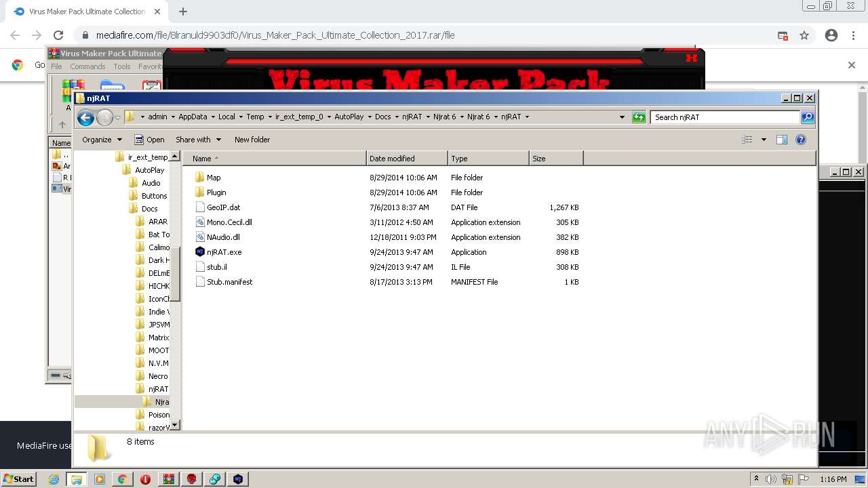Select Poison folder in the tree
Viewport: 868px width, 488px height.
(159, 415)
